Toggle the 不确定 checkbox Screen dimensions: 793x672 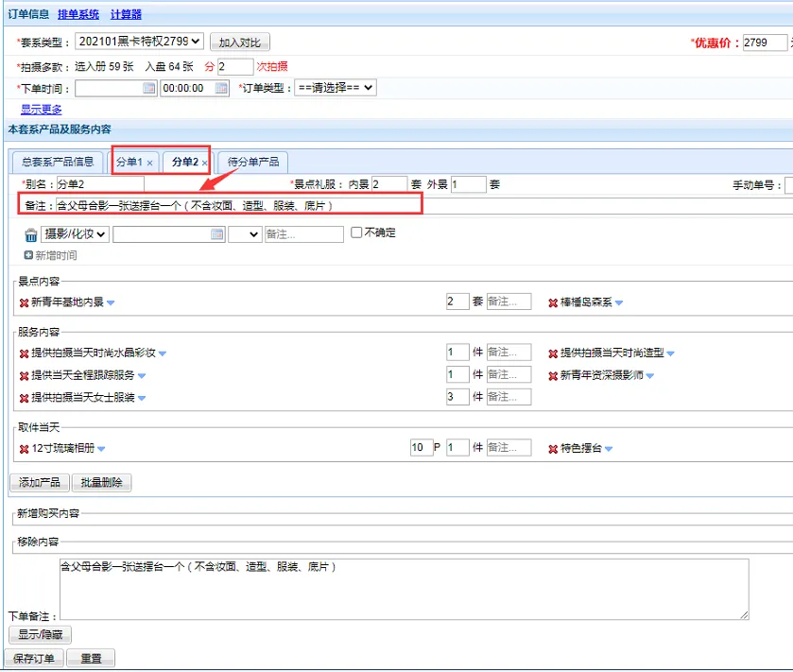pos(356,233)
